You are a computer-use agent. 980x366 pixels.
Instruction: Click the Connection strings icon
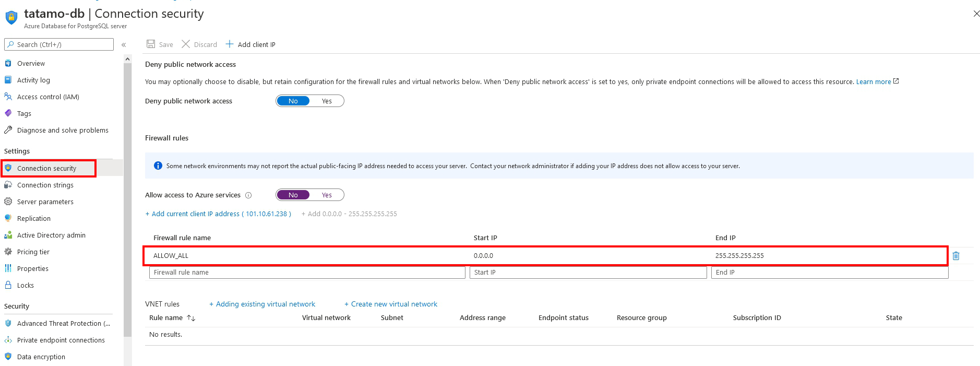(x=8, y=185)
